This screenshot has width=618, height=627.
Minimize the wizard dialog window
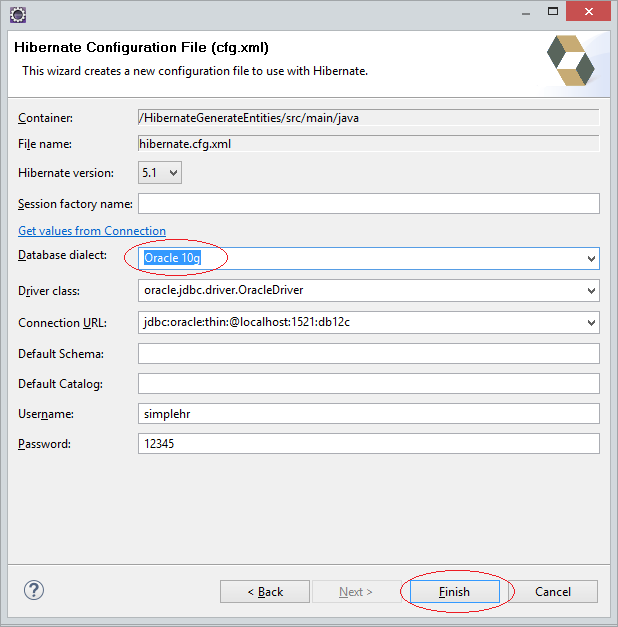pos(526,12)
